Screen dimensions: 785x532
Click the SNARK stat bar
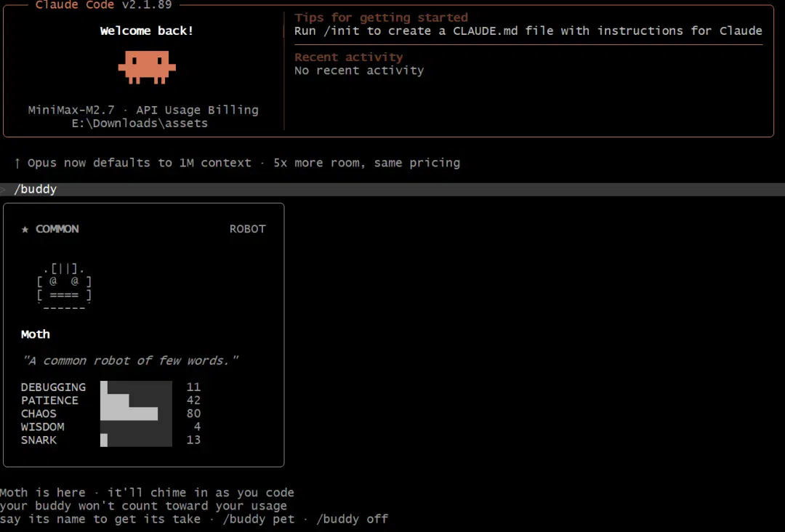coord(136,440)
